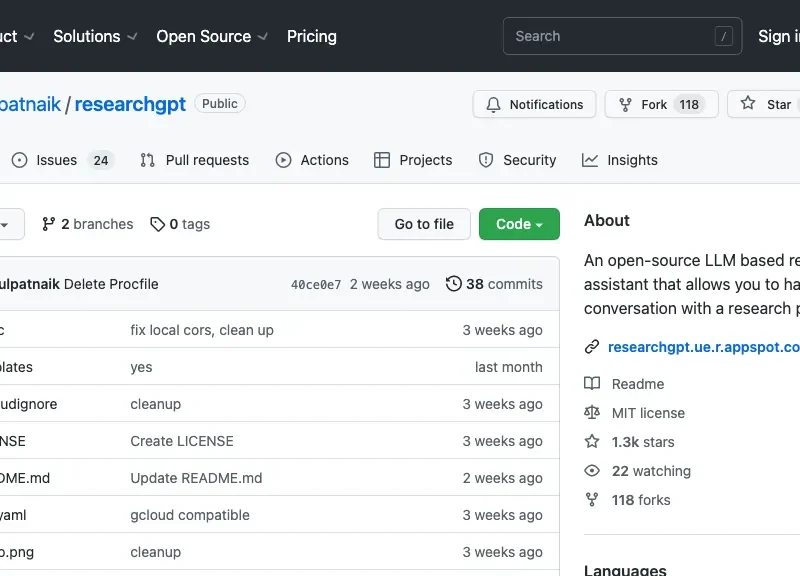View the 0 tags page
Viewport: 800px width, 576px height.
180,224
